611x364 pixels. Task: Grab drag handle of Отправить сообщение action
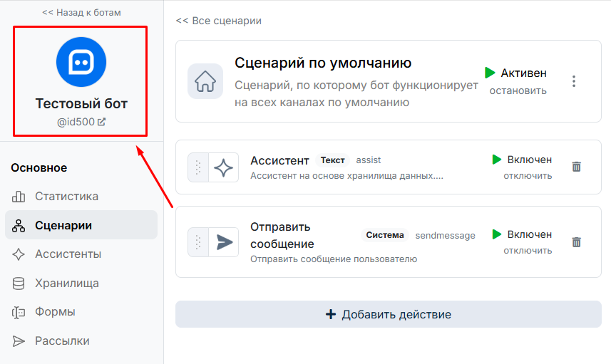tap(198, 242)
